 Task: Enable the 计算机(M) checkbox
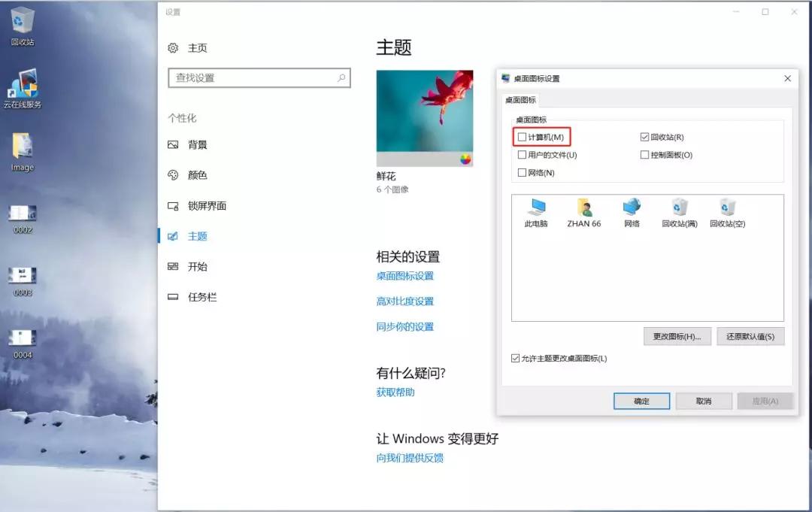click(522, 137)
